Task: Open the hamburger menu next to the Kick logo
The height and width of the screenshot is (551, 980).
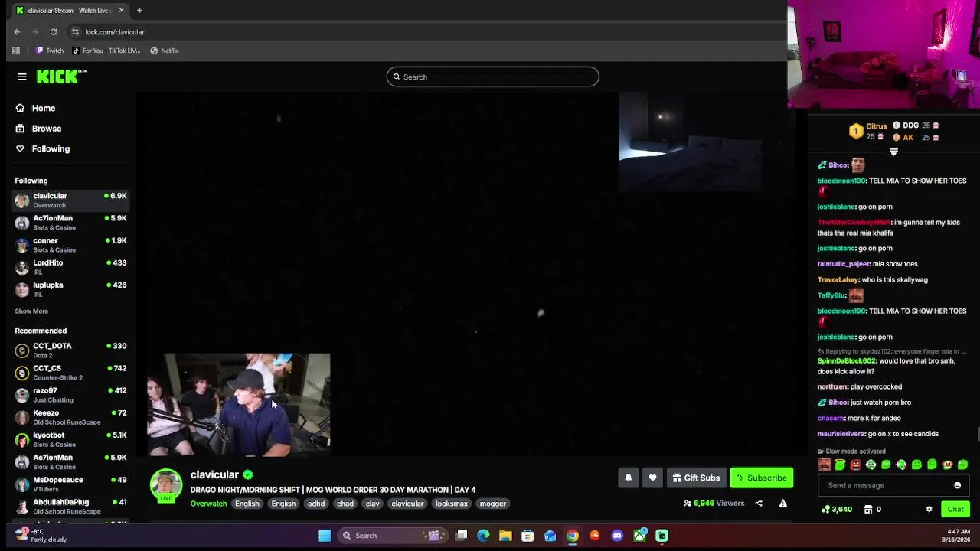Action: pyautogui.click(x=22, y=77)
